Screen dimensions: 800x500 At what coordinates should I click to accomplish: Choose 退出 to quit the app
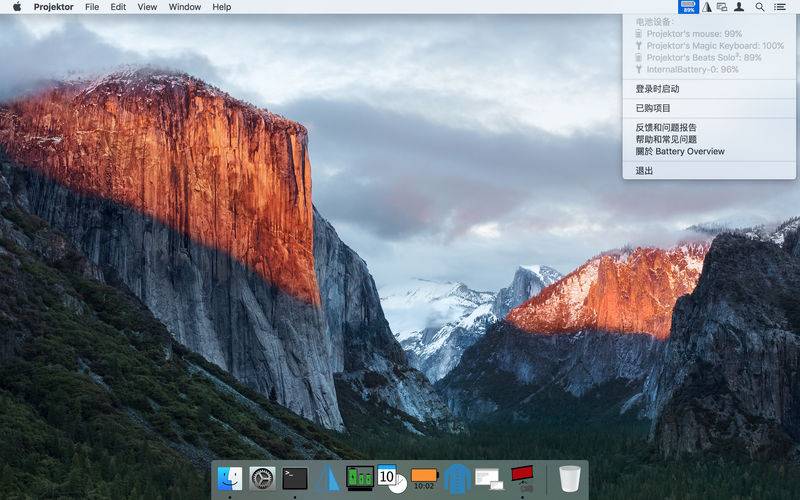click(x=709, y=171)
